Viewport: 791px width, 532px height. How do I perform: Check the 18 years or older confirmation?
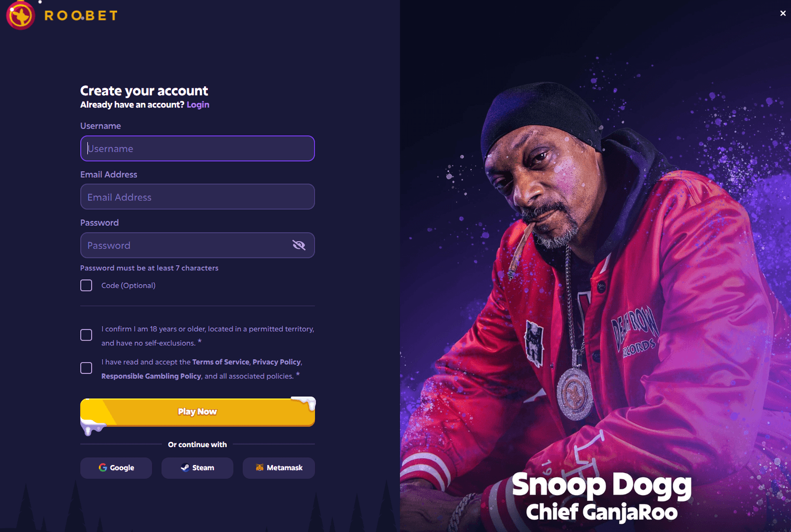coord(86,335)
